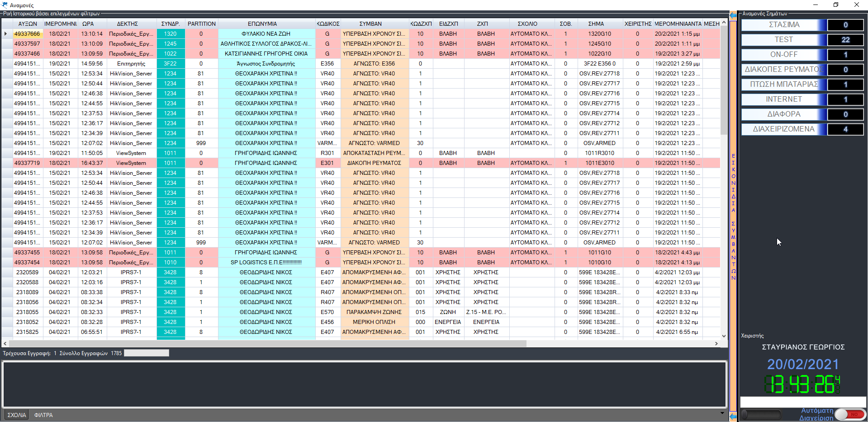Switch to the ΦΙΛΤΡΑ tab
Image resolution: width=868 pixels, height=422 pixels.
point(43,415)
